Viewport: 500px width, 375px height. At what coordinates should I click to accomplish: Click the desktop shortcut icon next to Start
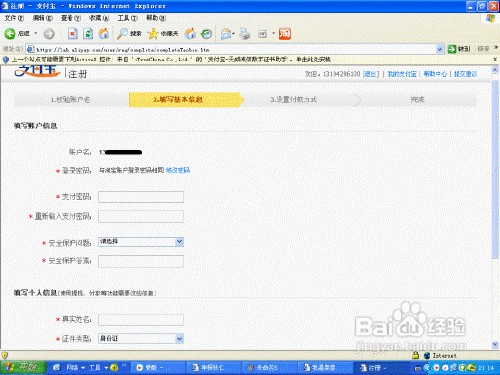(56, 367)
